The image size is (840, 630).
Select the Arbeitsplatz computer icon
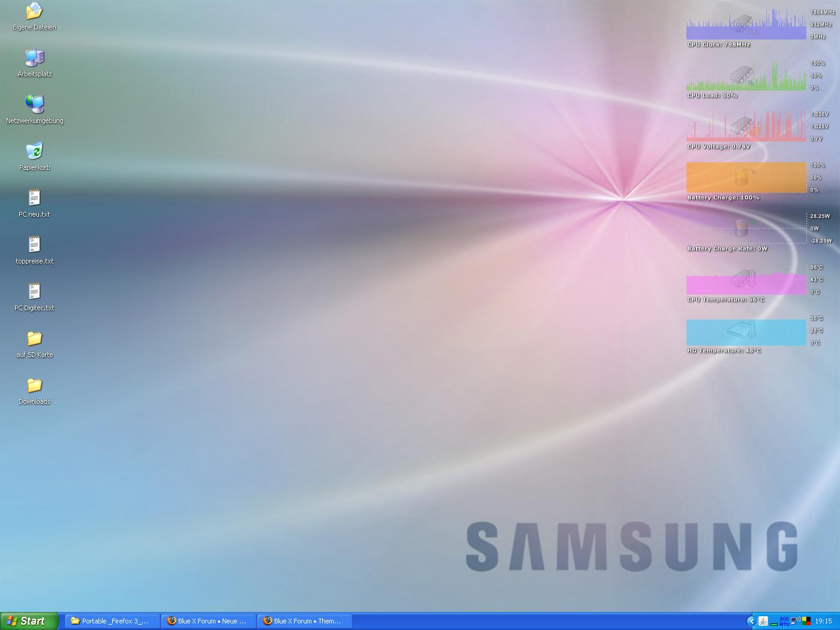34,58
